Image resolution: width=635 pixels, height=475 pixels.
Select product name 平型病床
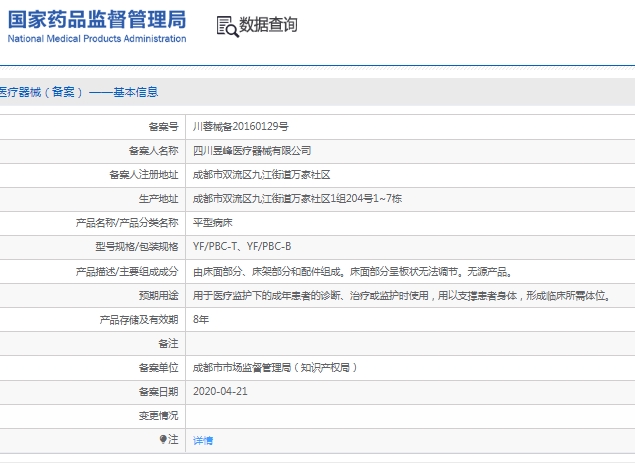point(213,223)
